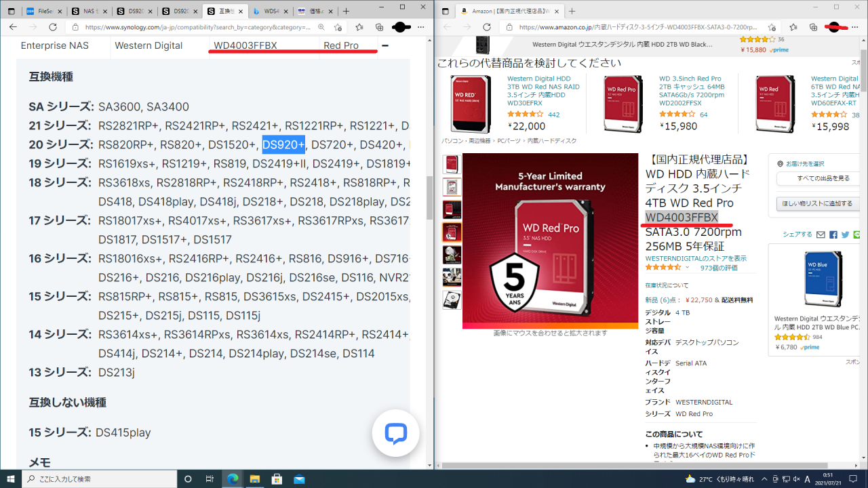Zoom icon in Synology address bar
Image resolution: width=868 pixels, height=488 pixels.
[x=321, y=27]
